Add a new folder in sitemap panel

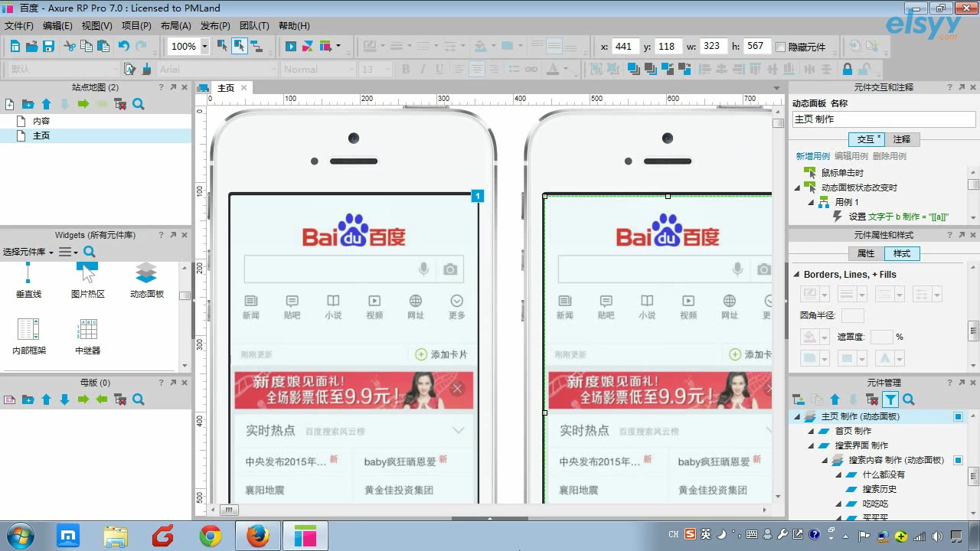coord(28,104)
